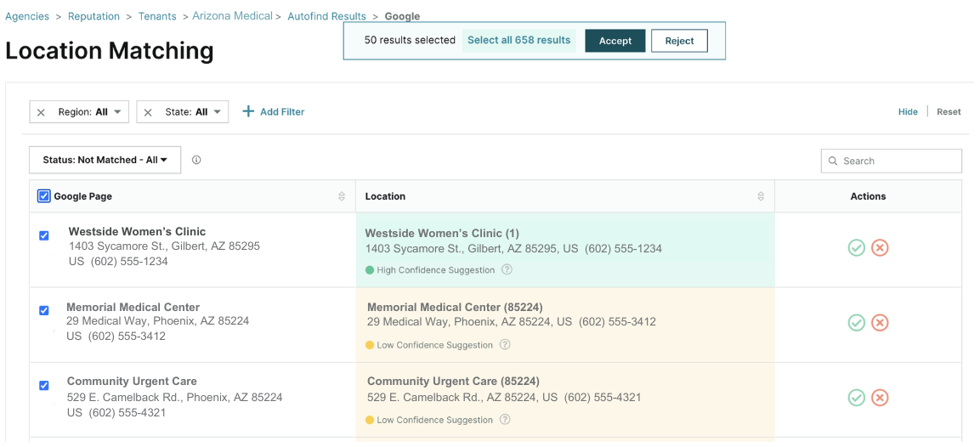The height and width of the screenshot is (447, 980).
Task: Click the info icon beside Status filter
Action: (x=196, y=160)
